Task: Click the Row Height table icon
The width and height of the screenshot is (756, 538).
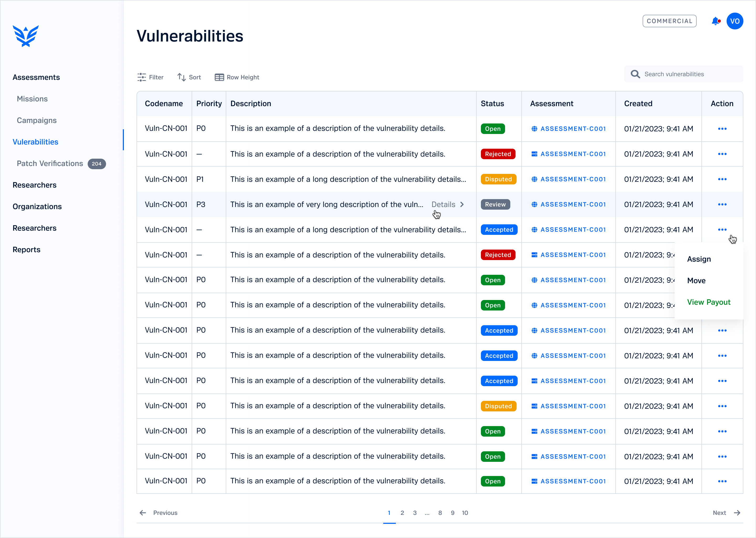Action: click(219, 77)
